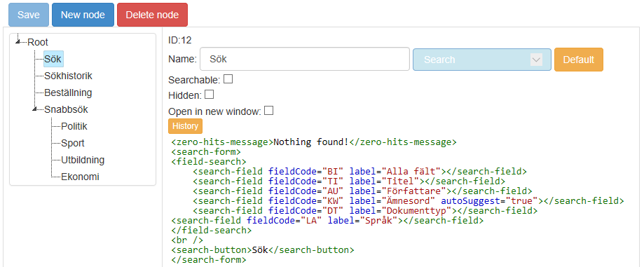Open the Search type dropdown
The width and height of the screenshot is (644, 267).
point(481,60)
